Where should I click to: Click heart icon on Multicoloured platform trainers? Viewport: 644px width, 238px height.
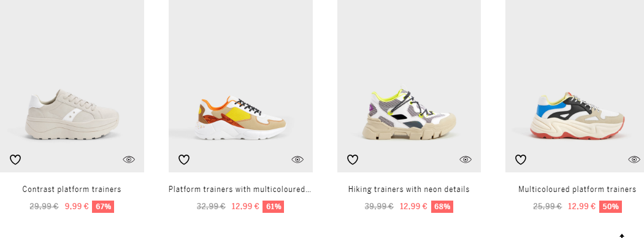tap(520, 159)
